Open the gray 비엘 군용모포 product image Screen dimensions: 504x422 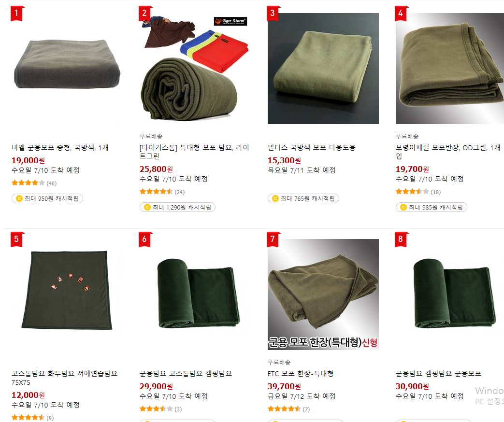[x=67, y=69]
